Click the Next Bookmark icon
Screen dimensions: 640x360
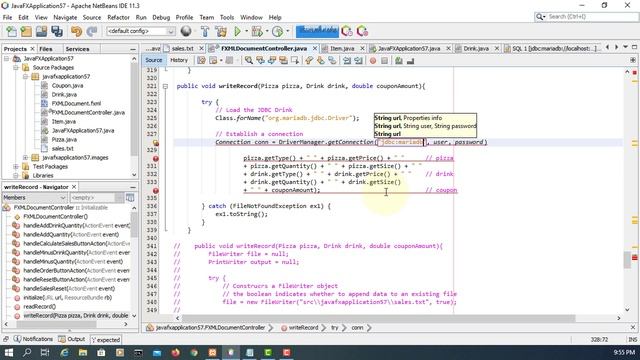[x=320, y=61]
